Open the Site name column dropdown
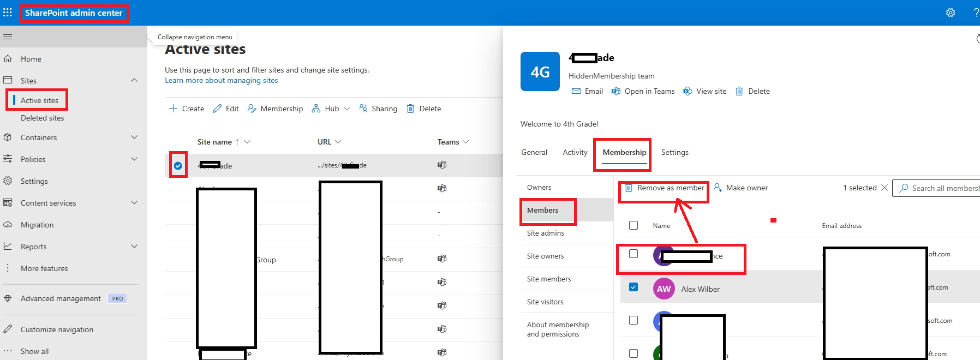 coord(247,142)
